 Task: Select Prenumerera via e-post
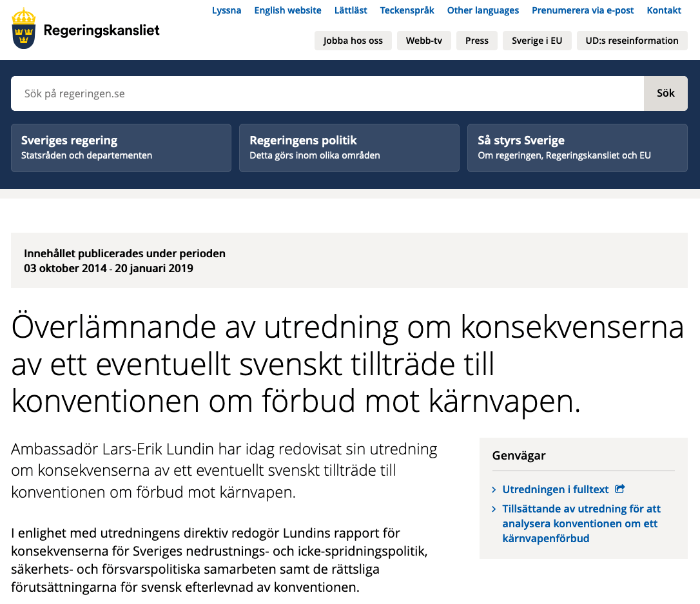583,10
